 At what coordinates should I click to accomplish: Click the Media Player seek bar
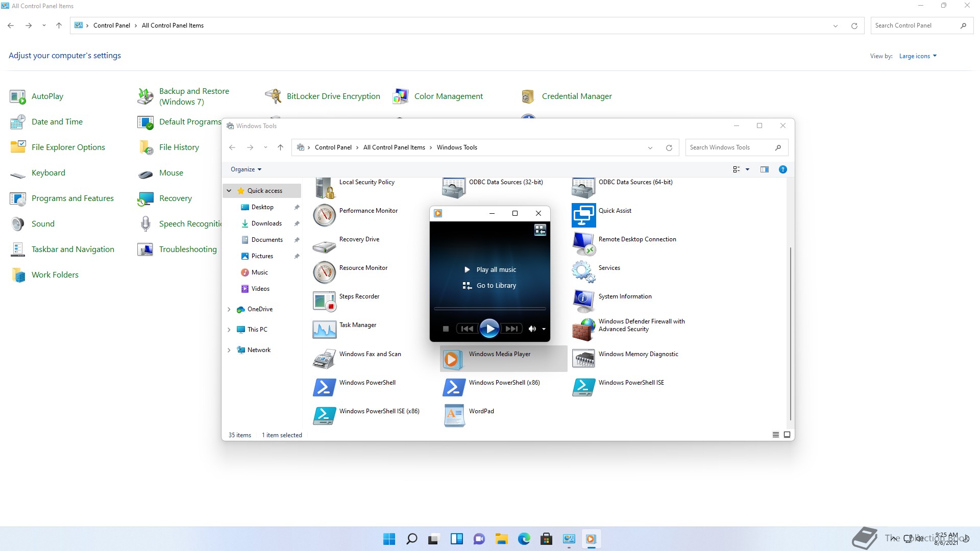(x=489, y=309)
